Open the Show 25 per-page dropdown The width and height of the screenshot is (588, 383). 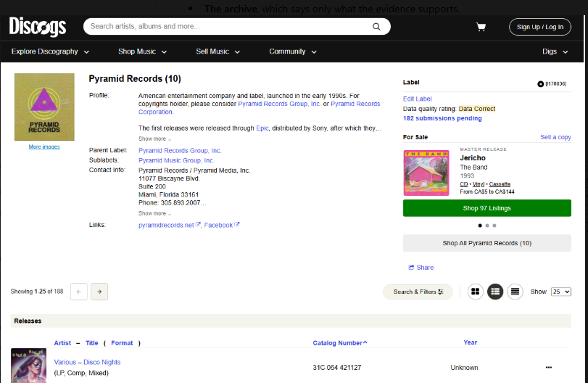[x=561, y=292]
